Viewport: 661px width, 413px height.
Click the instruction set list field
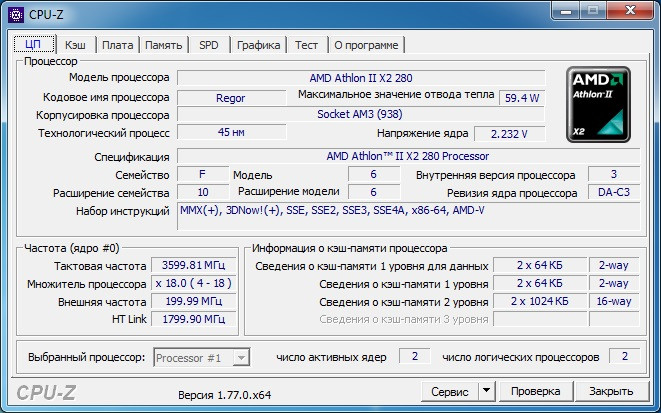tap(408, 216)
